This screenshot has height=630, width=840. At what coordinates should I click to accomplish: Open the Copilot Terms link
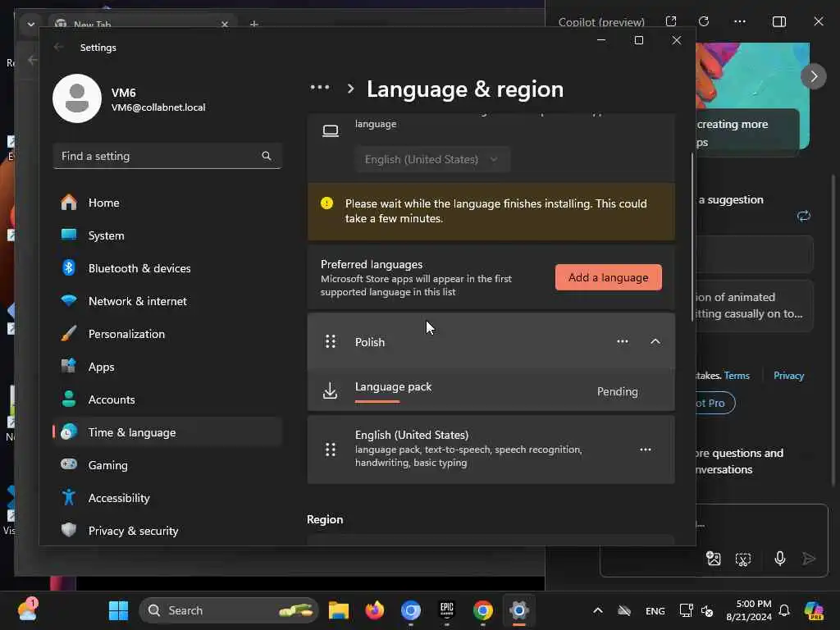click(737, 376)
